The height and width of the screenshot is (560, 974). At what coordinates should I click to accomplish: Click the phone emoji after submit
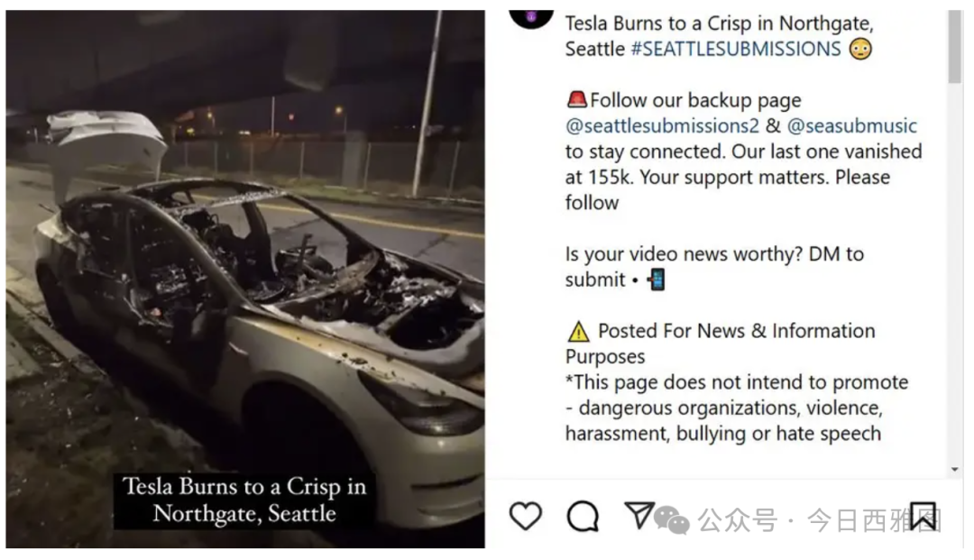point(656,280)
